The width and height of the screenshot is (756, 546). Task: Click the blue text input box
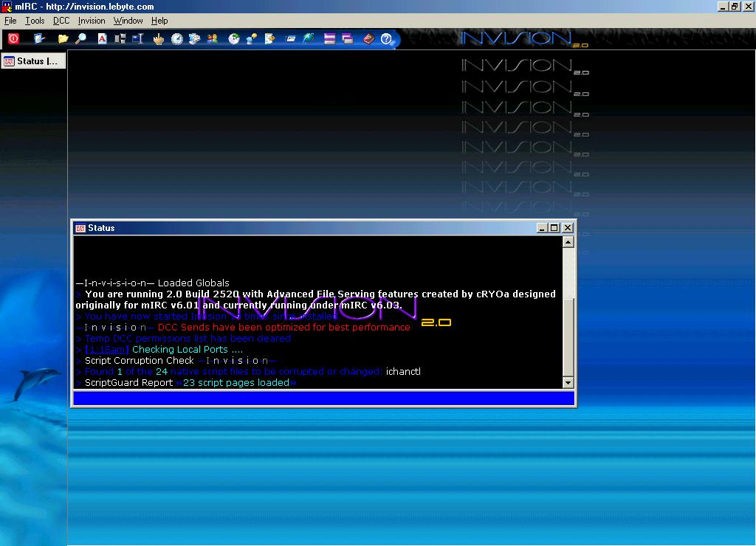pyautogui.click(x=323, y=398)
